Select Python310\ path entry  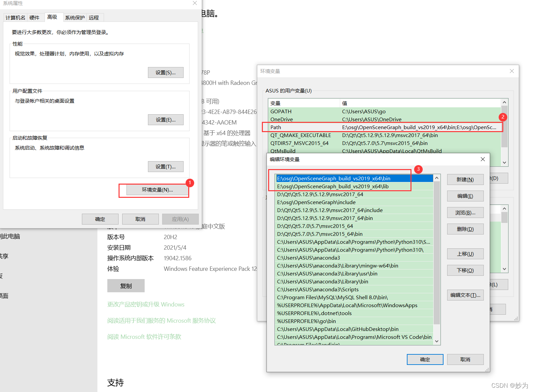pyautogui.click(x=354, y=250)
